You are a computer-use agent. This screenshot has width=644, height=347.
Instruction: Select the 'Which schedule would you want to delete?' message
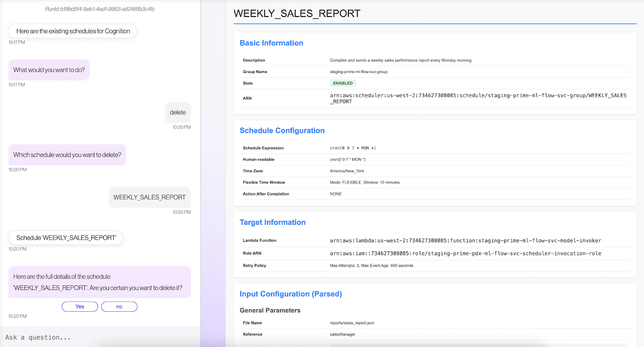(x=67, y=155)
